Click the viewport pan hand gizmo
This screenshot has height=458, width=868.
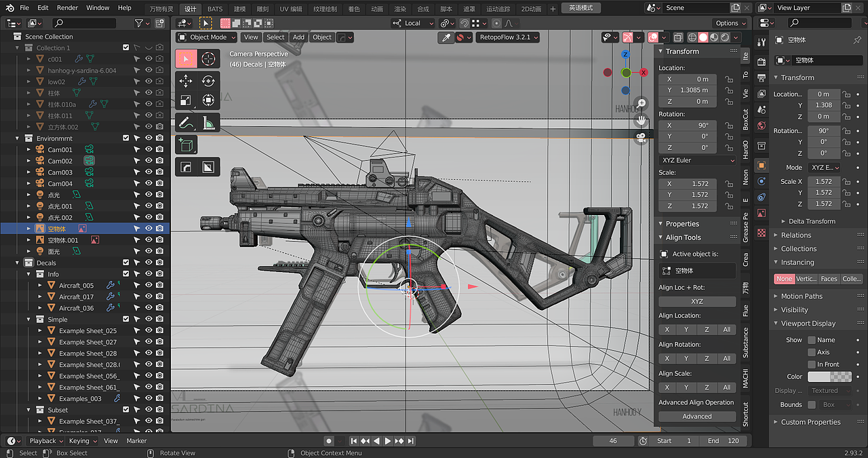tap(641, 120)
